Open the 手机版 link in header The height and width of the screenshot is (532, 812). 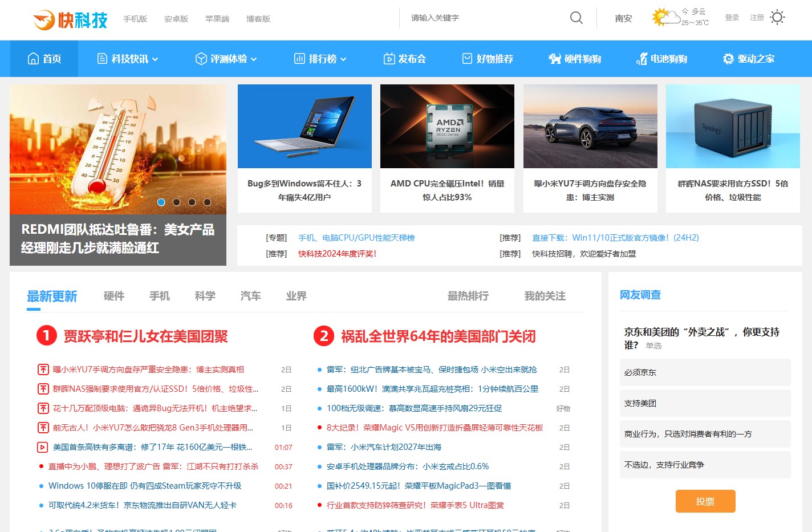click(x=135, y=19)
